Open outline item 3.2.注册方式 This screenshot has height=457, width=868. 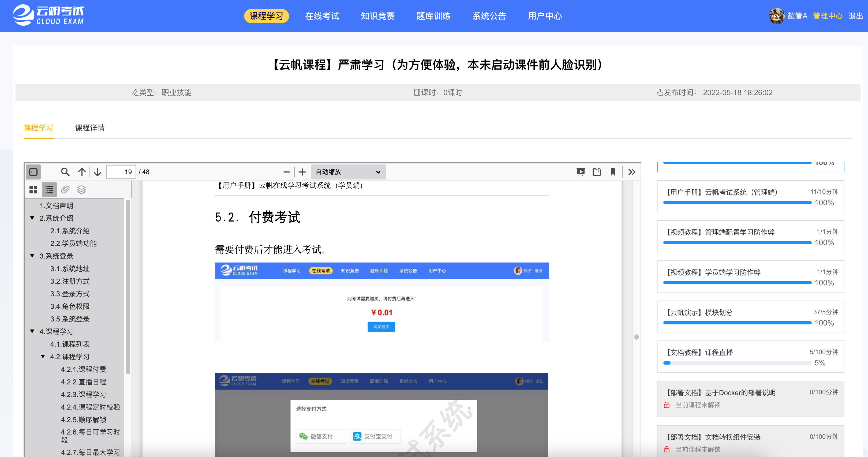coord(70,281)
